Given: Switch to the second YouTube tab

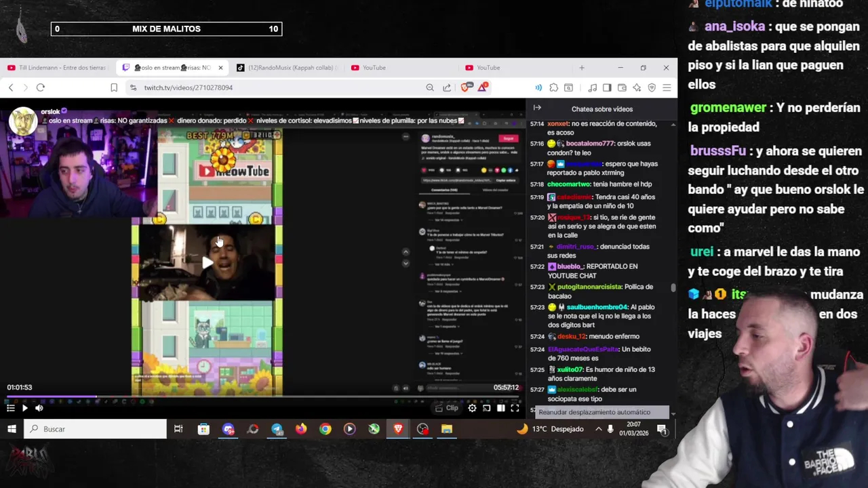Looking at the screenshot, I should [488, 68].
